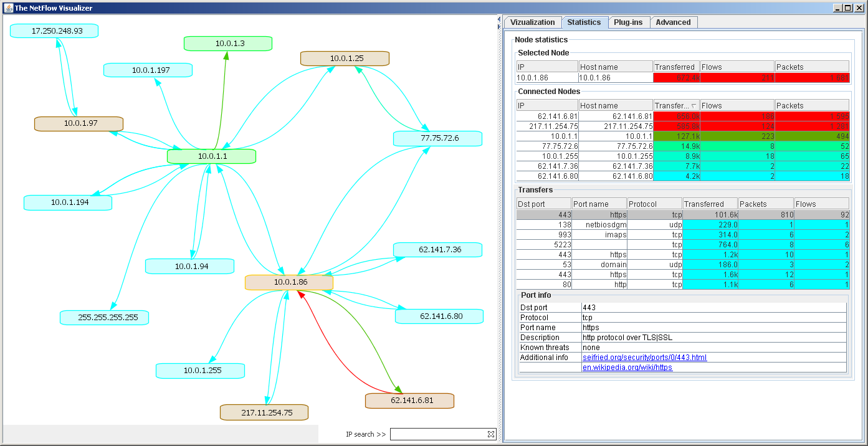Select the 217.11.254.75 row in Connected Nodes
Screen dimensions: 868x446
point(683,126)
